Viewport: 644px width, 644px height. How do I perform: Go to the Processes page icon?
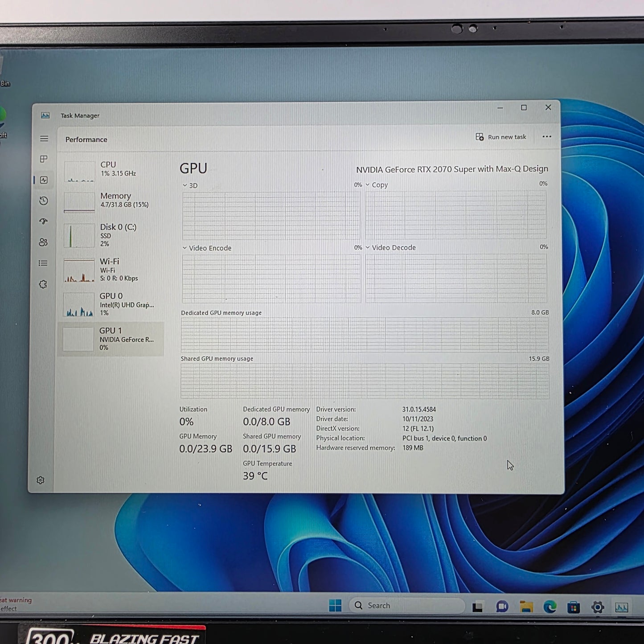click(44, 159)
